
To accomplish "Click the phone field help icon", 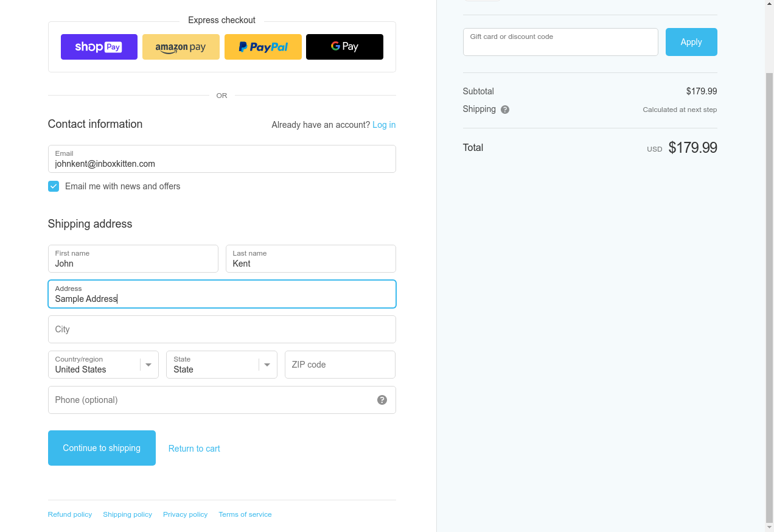I will click(382, 400).
